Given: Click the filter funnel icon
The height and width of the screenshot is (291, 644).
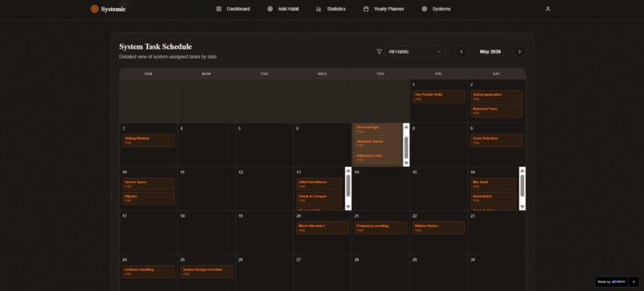Looking at the screenshot, I should (379, 51).
